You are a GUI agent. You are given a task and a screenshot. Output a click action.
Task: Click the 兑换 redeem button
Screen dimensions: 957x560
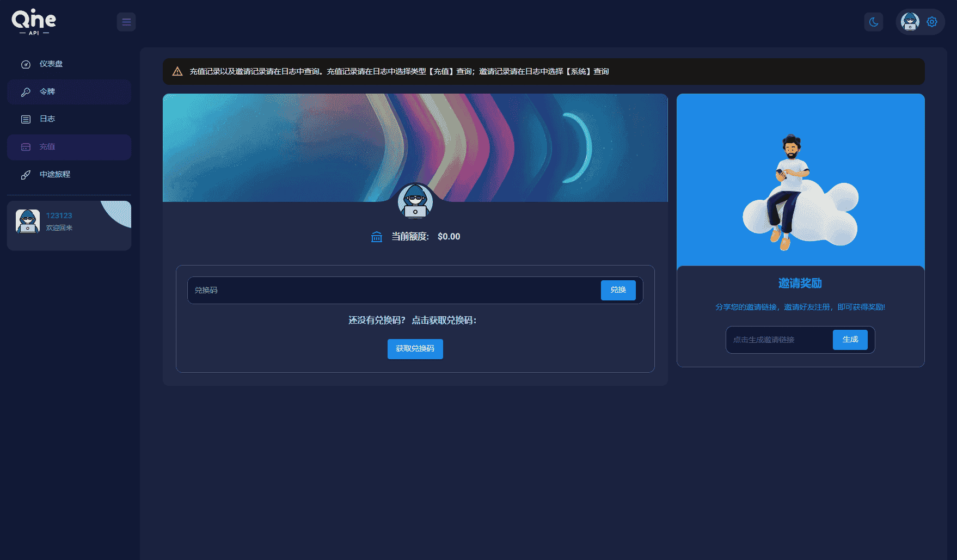(x=618, y=290)
